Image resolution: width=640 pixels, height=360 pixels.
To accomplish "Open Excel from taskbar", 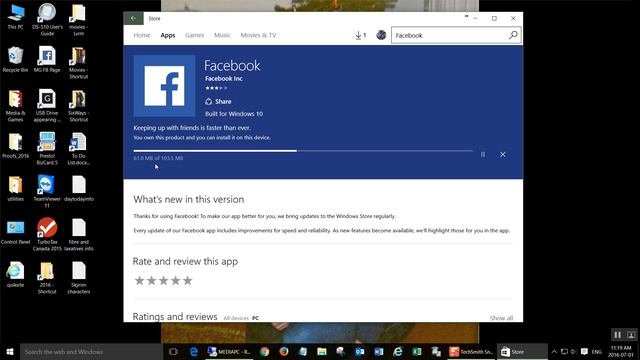I will point(417,351).
